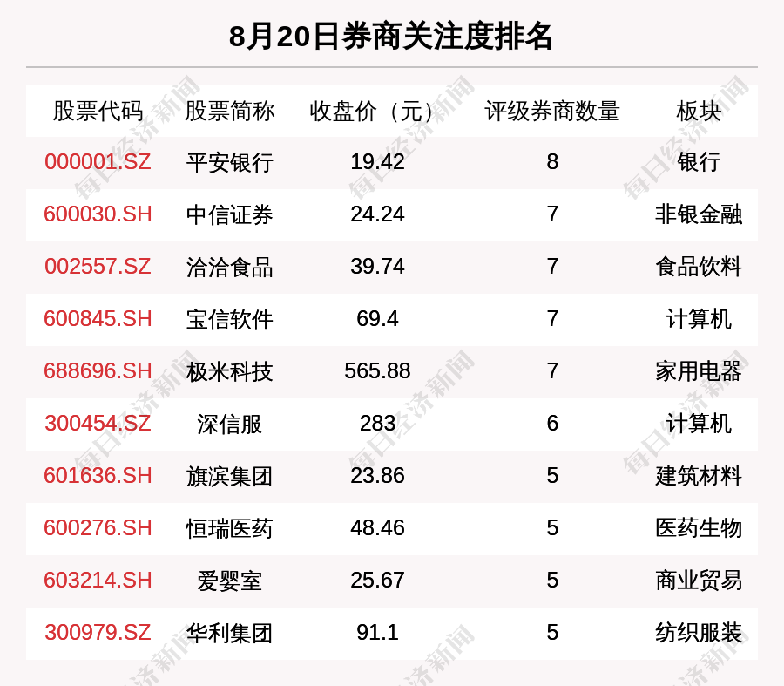Select the 板块 column header
784x686 pixels.
699,111
